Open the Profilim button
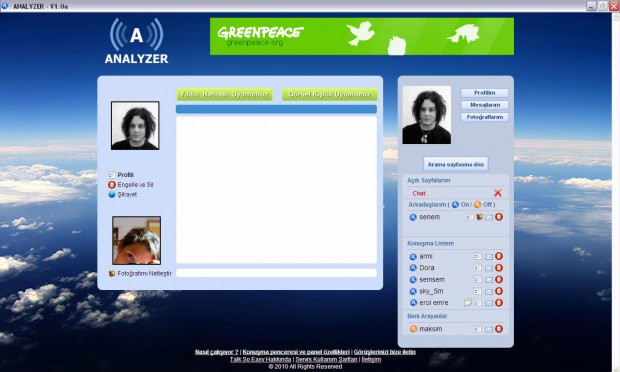Screen dimensions: 620x372 pyautogui.click(x=484, y=93)
